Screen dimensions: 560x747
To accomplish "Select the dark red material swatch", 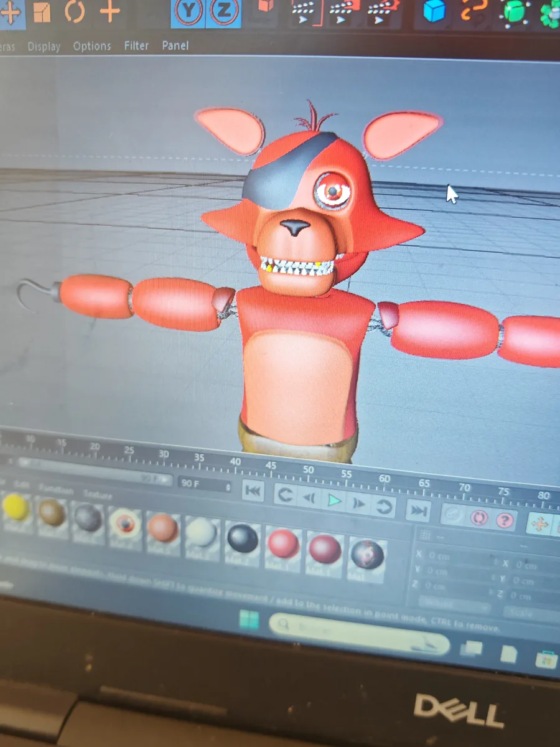I will click(325, 550).
